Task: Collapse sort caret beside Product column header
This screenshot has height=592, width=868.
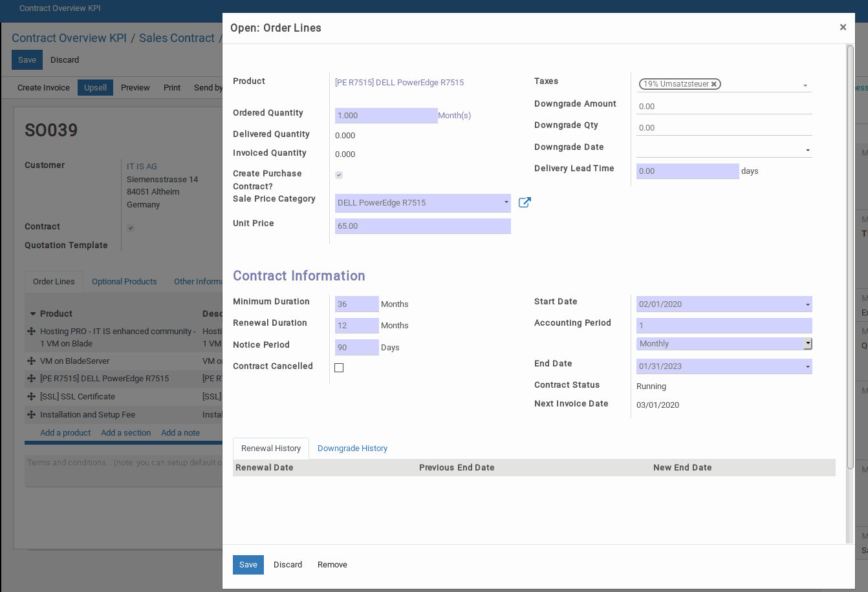Action: tap(33, 313)
